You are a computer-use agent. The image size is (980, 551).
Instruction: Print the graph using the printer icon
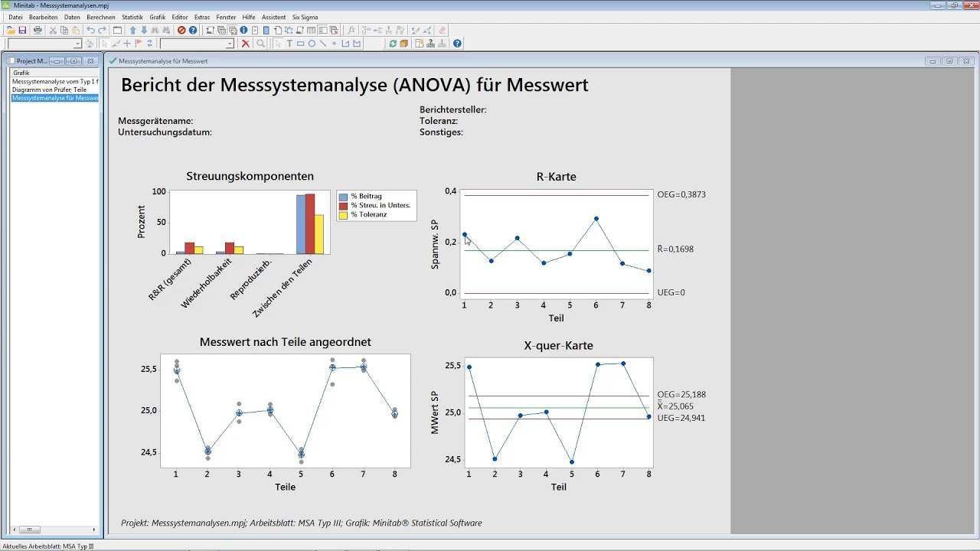click(38, 31)
